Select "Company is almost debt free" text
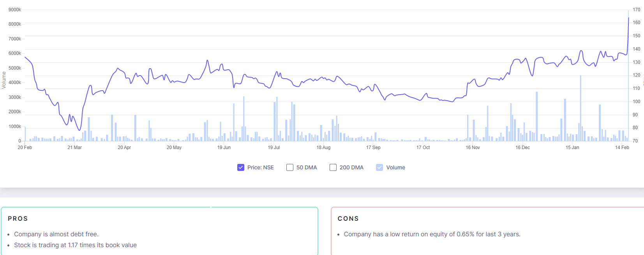This screenshot has height=255, width=644. coord(56,234)
